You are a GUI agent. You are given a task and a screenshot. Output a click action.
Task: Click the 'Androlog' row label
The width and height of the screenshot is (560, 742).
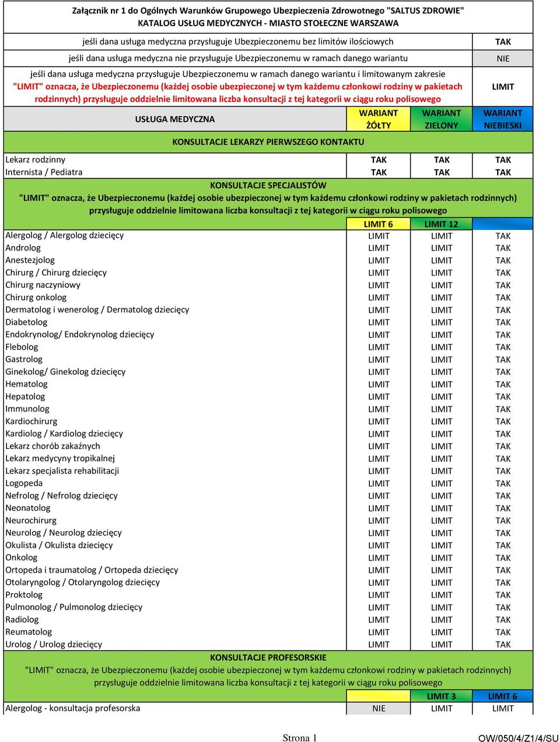tap(23, 248)
